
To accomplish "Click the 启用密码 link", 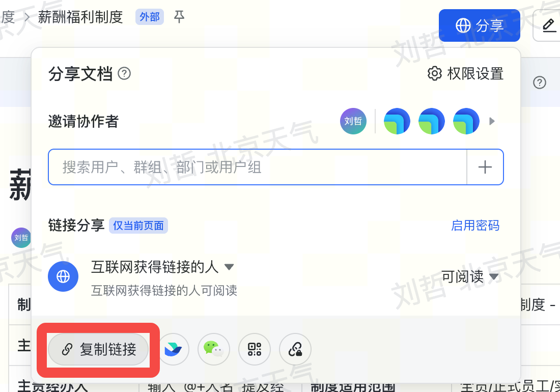I will [x=475, y=226].
